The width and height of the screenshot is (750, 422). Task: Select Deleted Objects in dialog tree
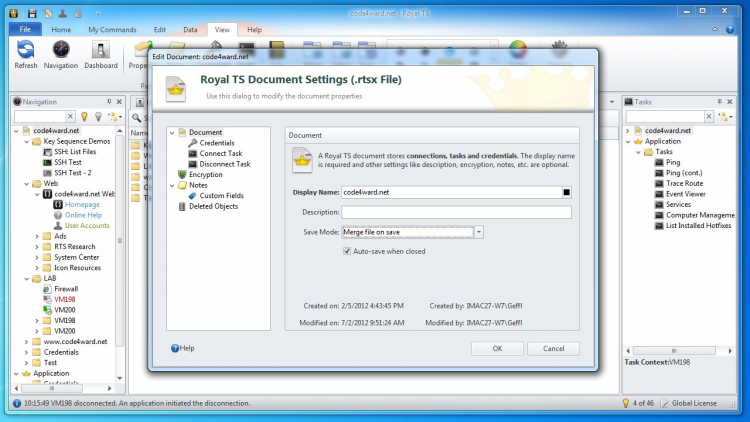[213, 206]
